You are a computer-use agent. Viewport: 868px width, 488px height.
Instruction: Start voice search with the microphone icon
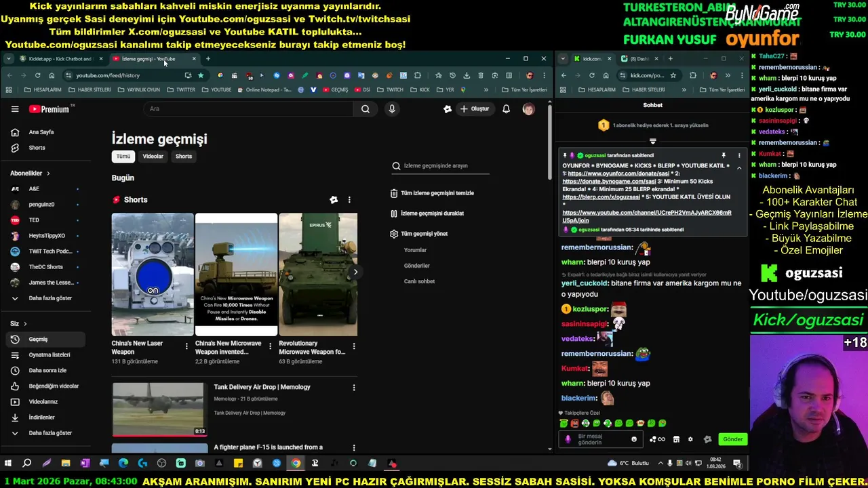tap(391, 109)
